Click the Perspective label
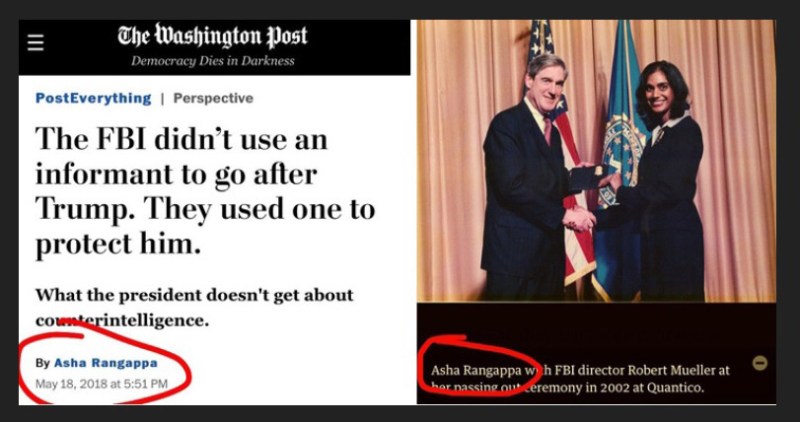The width and height of the screenshot is (800, 422). coord(213,98)
